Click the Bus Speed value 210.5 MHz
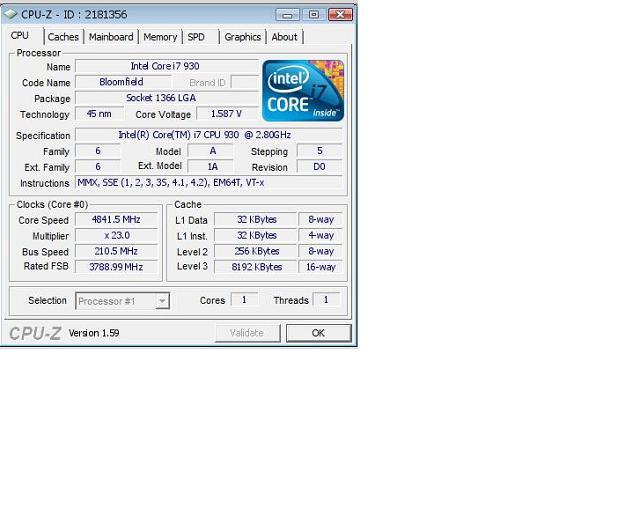Image resolution: width=640 pixels, height=512 pixels. point(116,251)
